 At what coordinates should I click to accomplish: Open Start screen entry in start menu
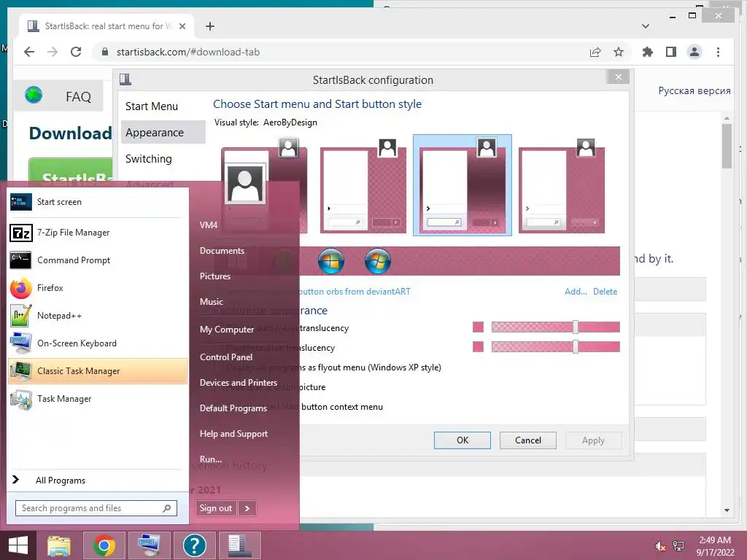98,202
